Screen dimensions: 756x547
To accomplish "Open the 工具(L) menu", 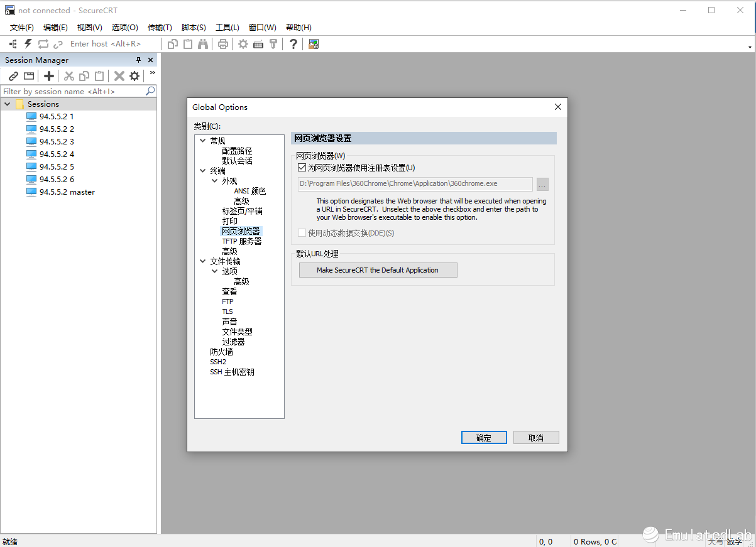I will click(x=227, y=27).
